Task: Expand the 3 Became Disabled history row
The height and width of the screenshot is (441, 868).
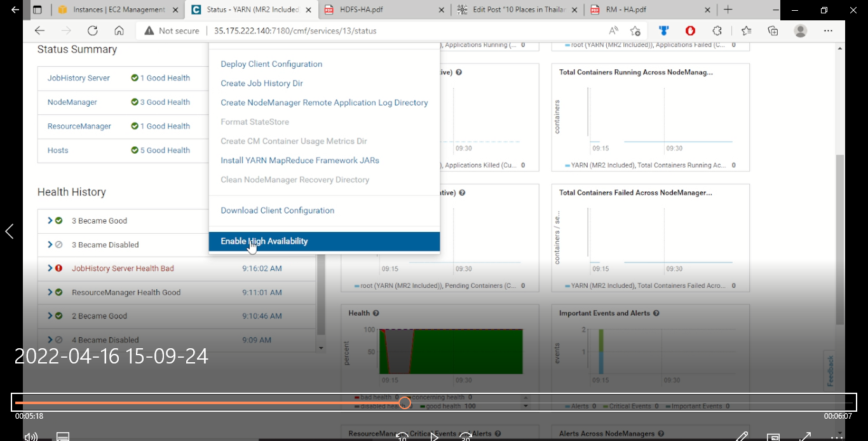Action: (50, 245)
